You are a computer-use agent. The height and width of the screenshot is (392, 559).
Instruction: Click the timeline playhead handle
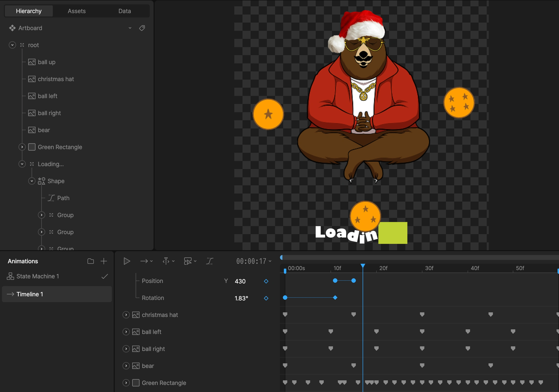point(363,266)
